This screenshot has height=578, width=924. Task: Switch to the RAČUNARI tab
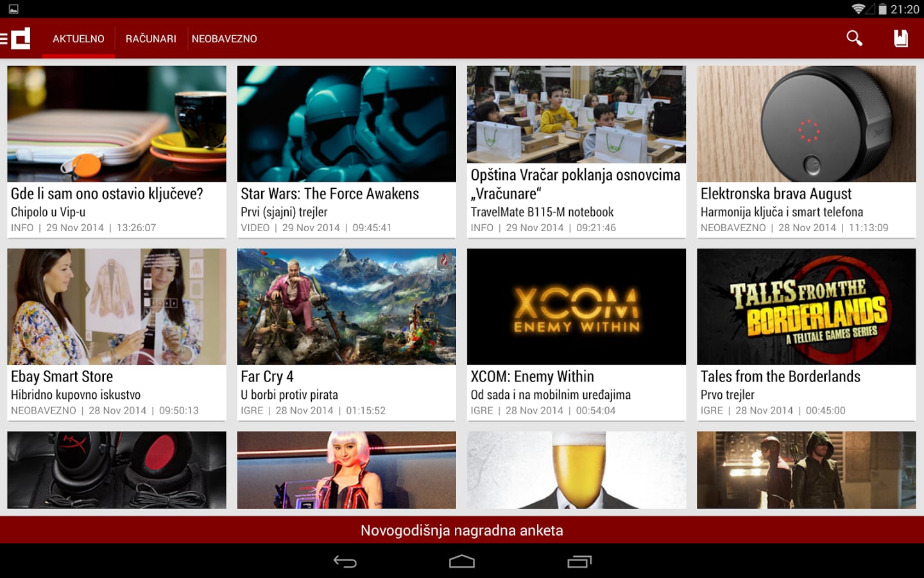pos(151,39)
